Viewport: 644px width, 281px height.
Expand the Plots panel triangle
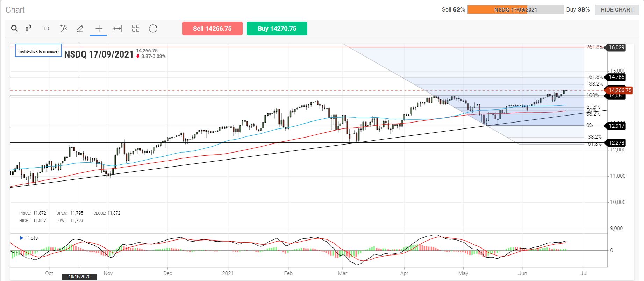tap(22, 238)
